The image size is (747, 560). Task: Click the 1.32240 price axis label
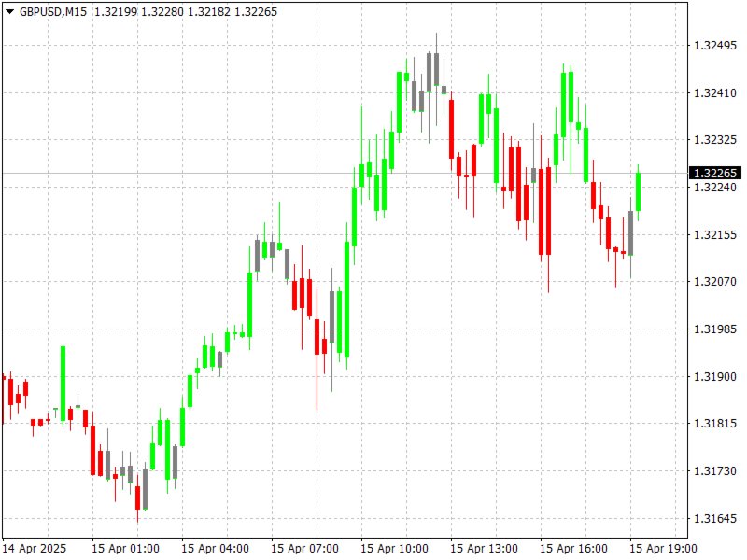[x=714, y=188]
